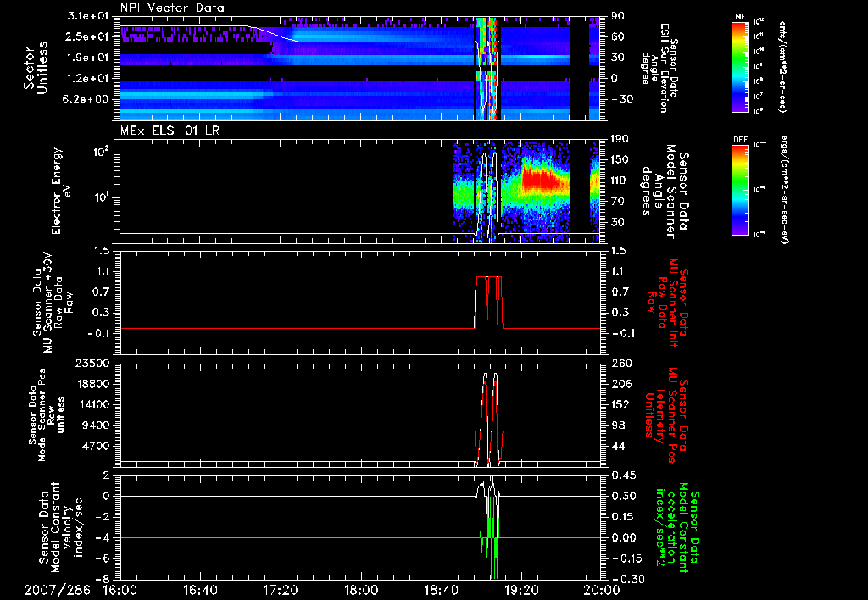Click the 150 scanner angle tick label
The height and width of the screenshot is (600, 868).
(x=620, y=159)
